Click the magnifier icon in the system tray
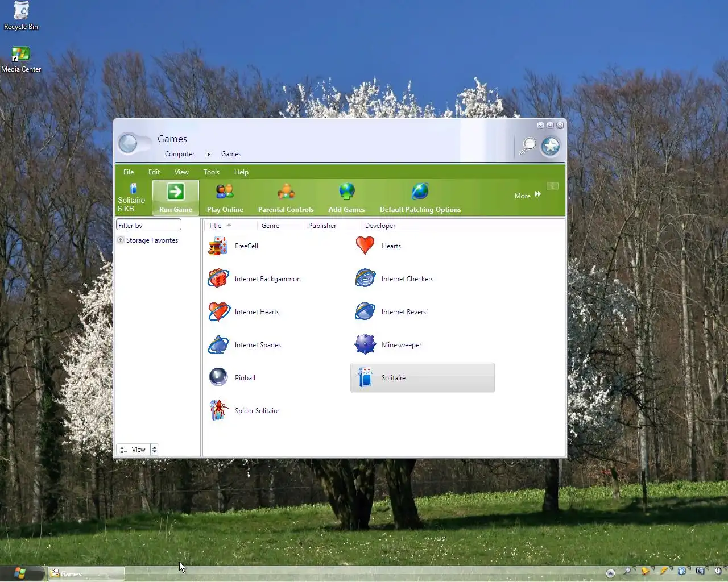 point(628,572)
